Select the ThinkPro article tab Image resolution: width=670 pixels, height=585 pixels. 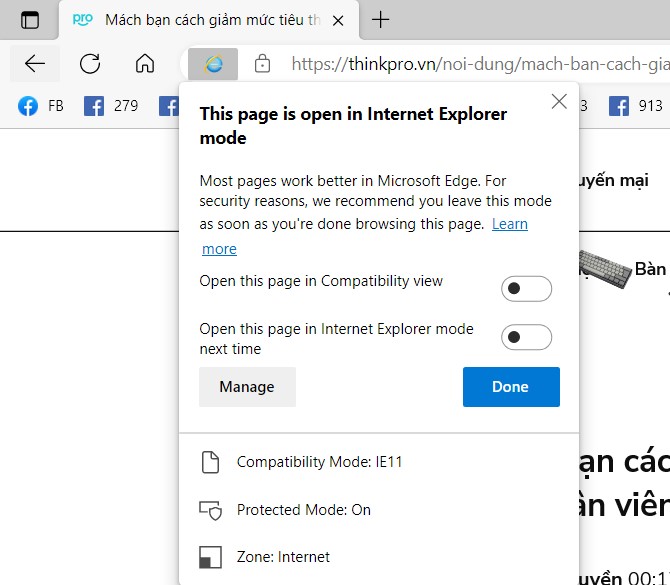(x=209, y=20)
